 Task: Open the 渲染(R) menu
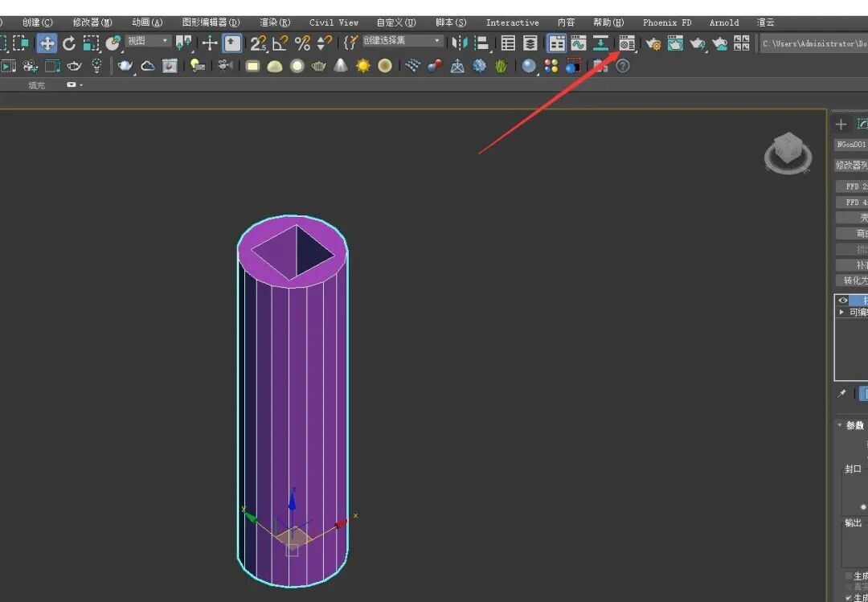(275, 23)
